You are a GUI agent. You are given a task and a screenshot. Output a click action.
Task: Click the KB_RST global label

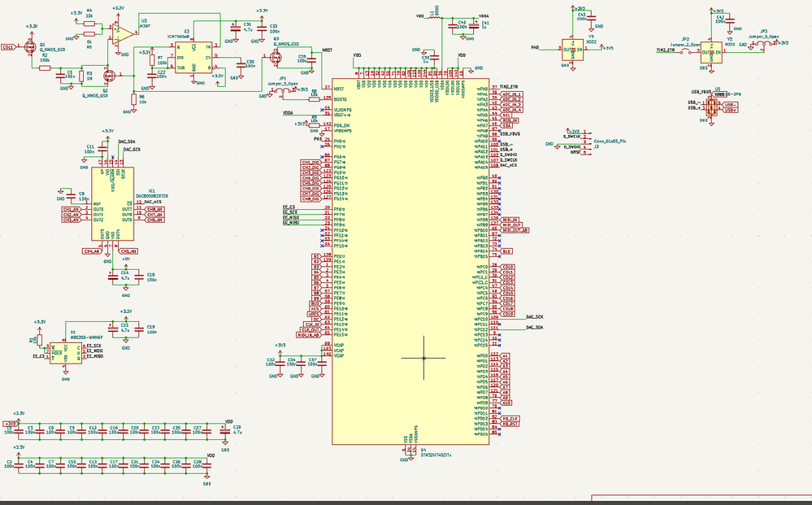pyautogui.click(x=510, y=424)
